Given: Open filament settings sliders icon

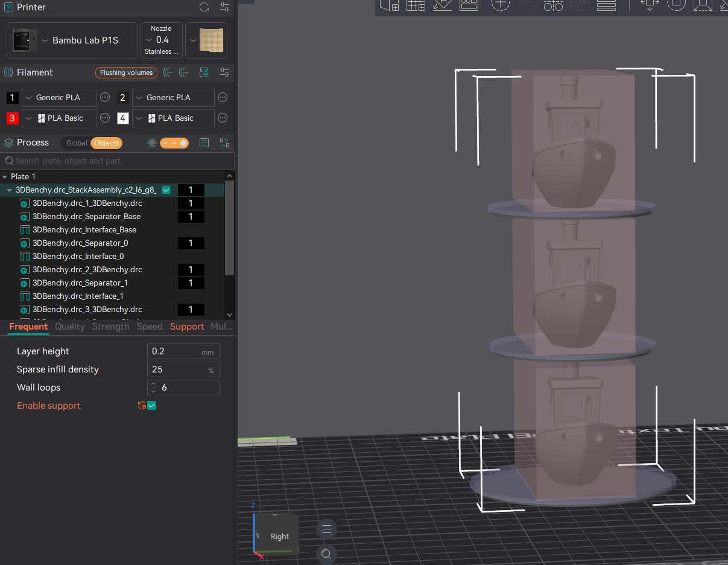Looking at the screenshot, I should [x=224, y=72].
